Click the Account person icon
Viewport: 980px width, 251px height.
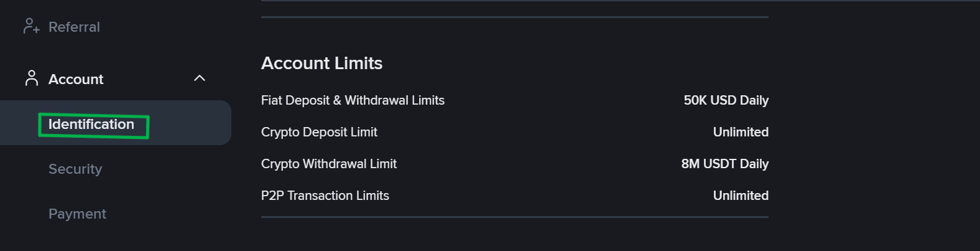31,78
